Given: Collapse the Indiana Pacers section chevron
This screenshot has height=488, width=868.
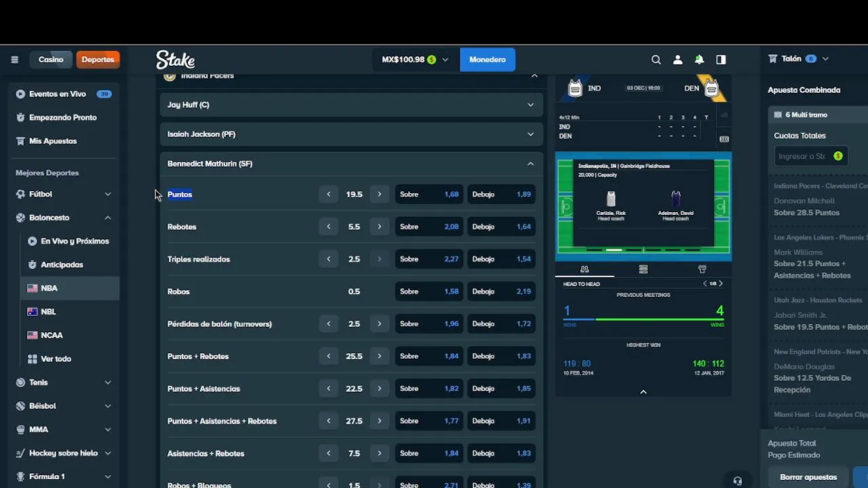Looking at the screenshot, I should point(534,75).
